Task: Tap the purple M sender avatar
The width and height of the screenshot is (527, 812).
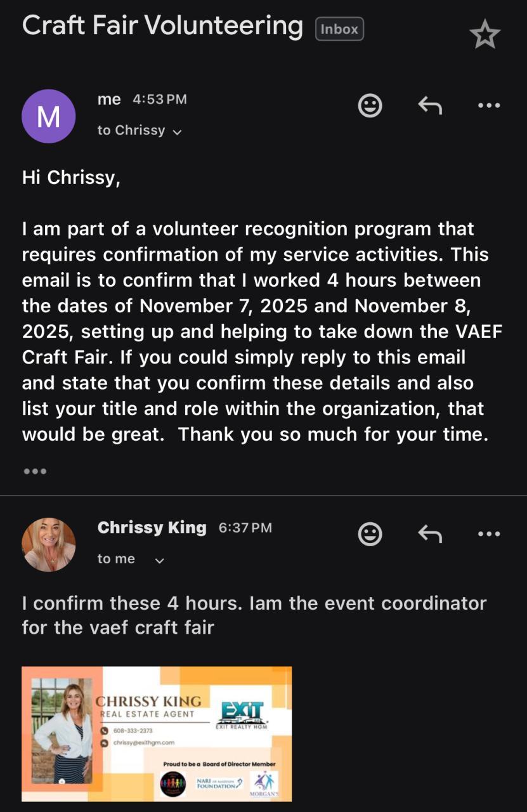Action: [x=49, y=116]
